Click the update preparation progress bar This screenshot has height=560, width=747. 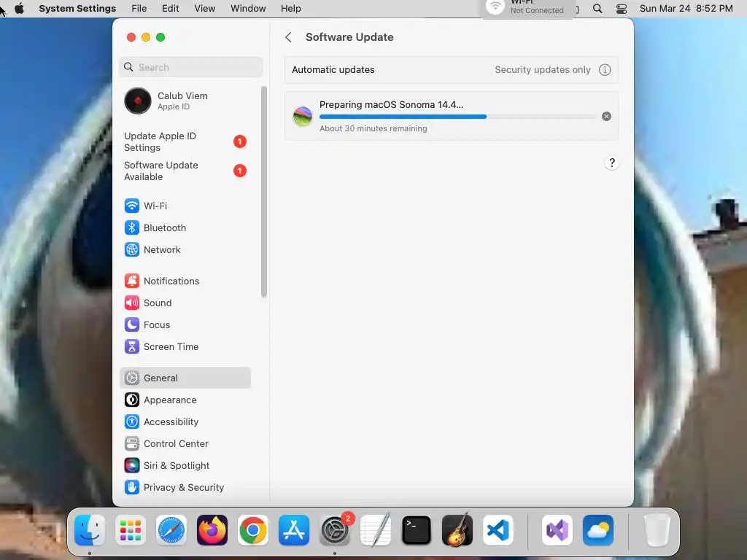click(x=457, y=117)
